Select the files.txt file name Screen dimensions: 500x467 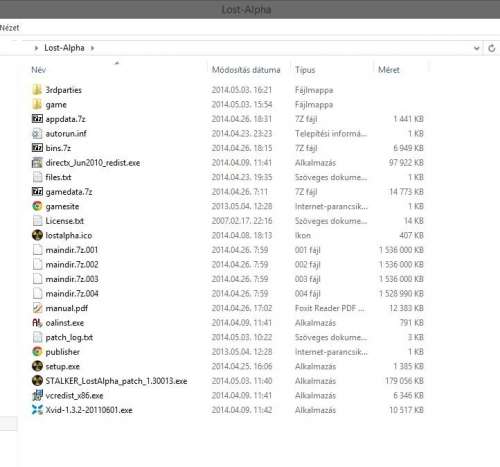(x=58, y=177)
